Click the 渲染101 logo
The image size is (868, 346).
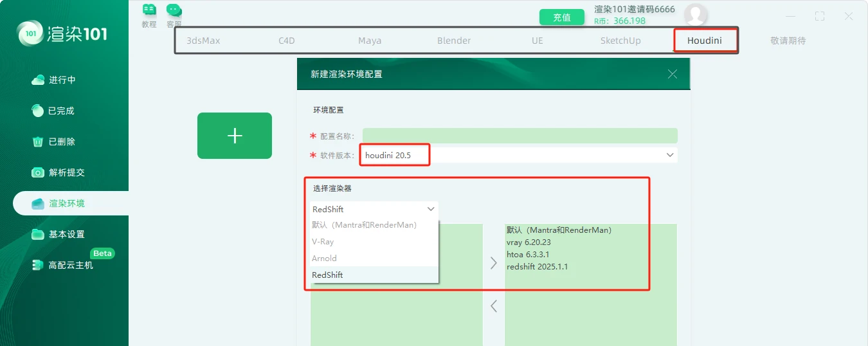point(62,33)
